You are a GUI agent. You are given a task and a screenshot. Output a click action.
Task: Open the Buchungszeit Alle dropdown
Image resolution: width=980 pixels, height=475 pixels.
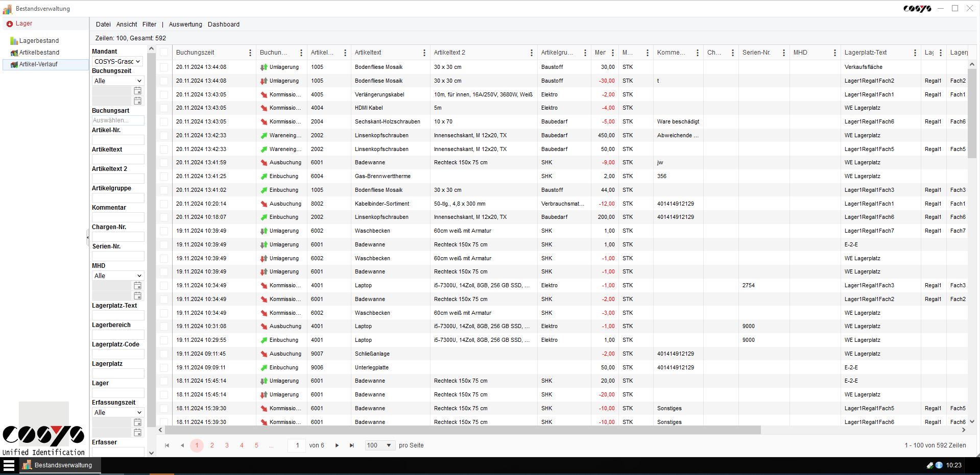[117, 81]
